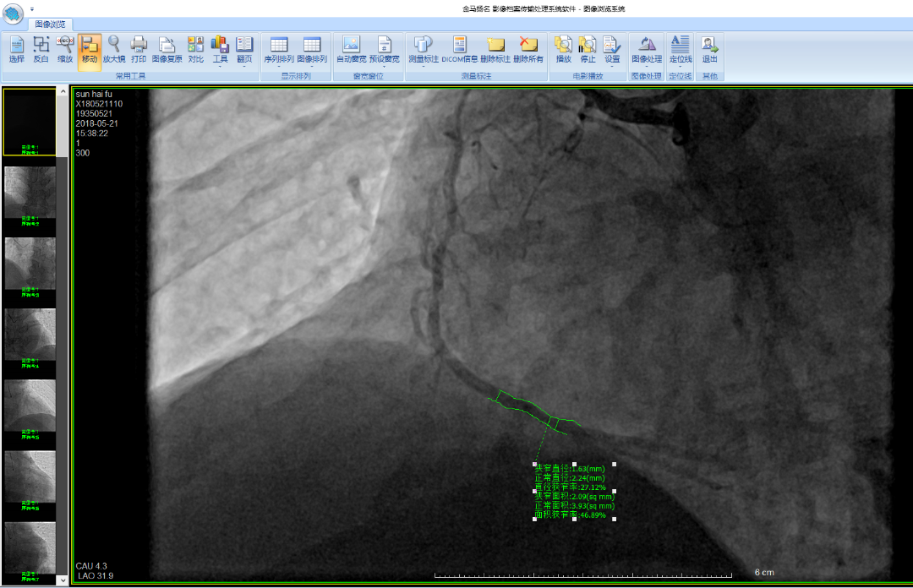The height and width of the screenshot is (588, 913).
Task: Select the 选择 (Select) tool
Action: (17, 50)
